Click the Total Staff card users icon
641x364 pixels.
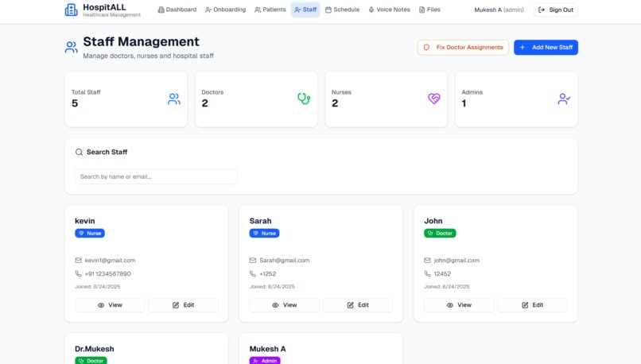pos(173,99)
